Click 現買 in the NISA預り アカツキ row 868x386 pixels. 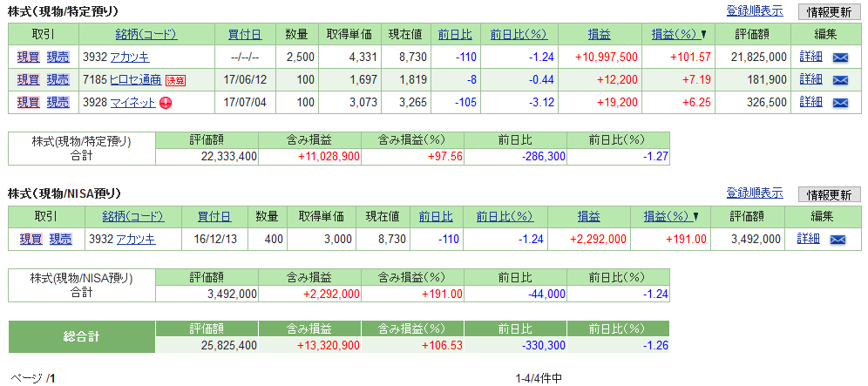point(31,240)
